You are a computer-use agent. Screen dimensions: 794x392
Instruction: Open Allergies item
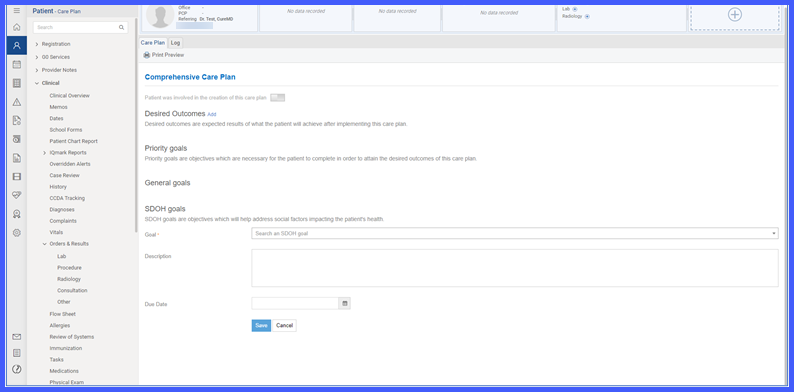60,326
